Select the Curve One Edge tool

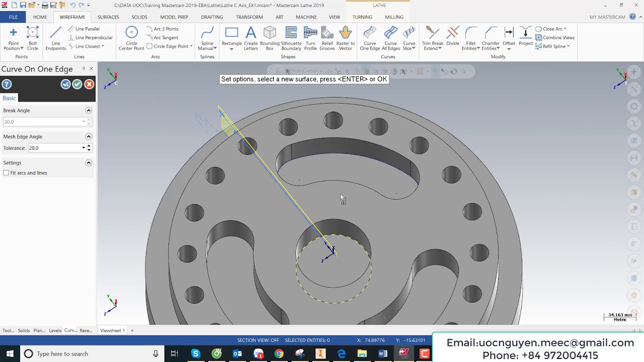[370, 39]
